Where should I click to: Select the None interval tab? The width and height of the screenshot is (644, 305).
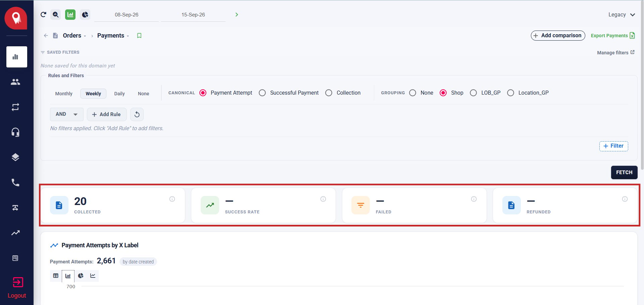coord(143,94)
